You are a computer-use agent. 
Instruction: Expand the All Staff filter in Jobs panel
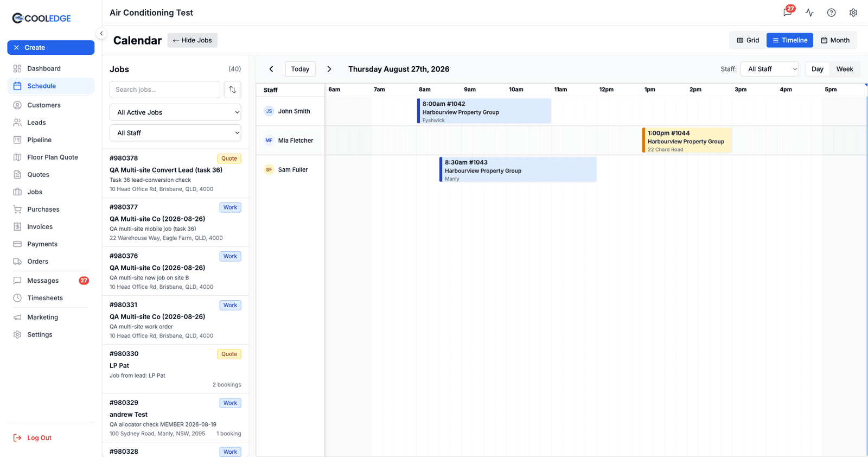point(176,133)
